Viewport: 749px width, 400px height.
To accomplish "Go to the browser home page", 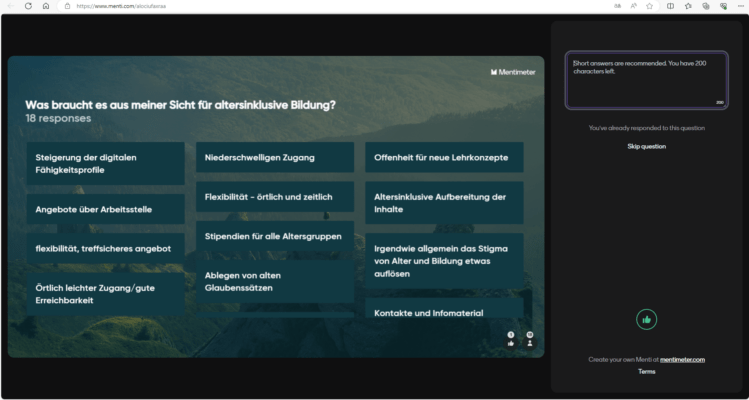I will point(46,6).
